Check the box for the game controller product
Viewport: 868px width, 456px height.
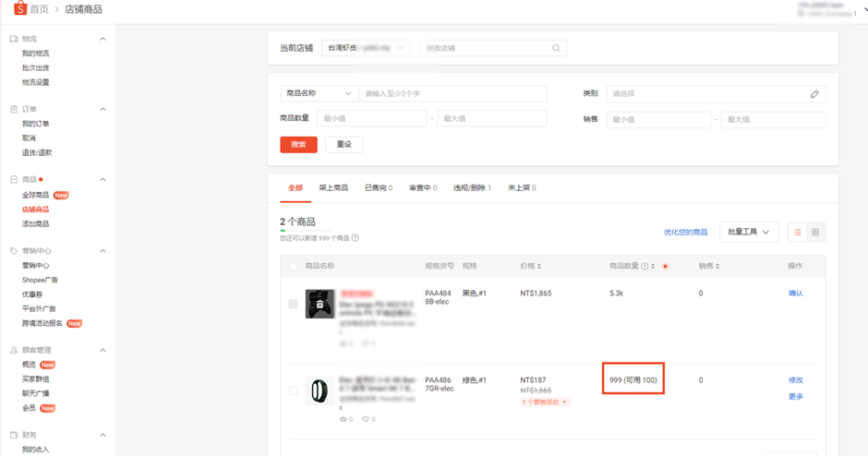click(x=293, y=304)
